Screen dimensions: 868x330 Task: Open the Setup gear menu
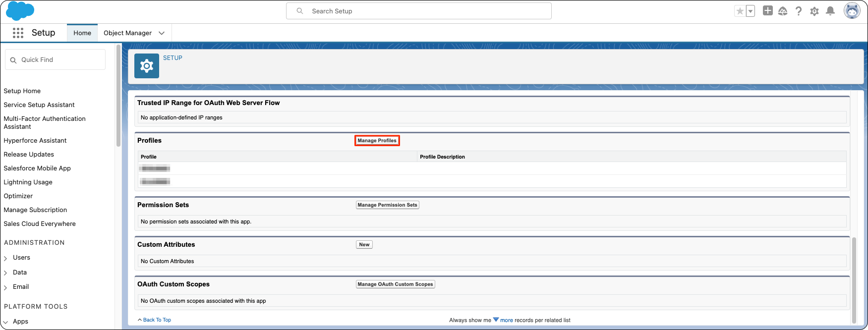click(x=814, y=11)
